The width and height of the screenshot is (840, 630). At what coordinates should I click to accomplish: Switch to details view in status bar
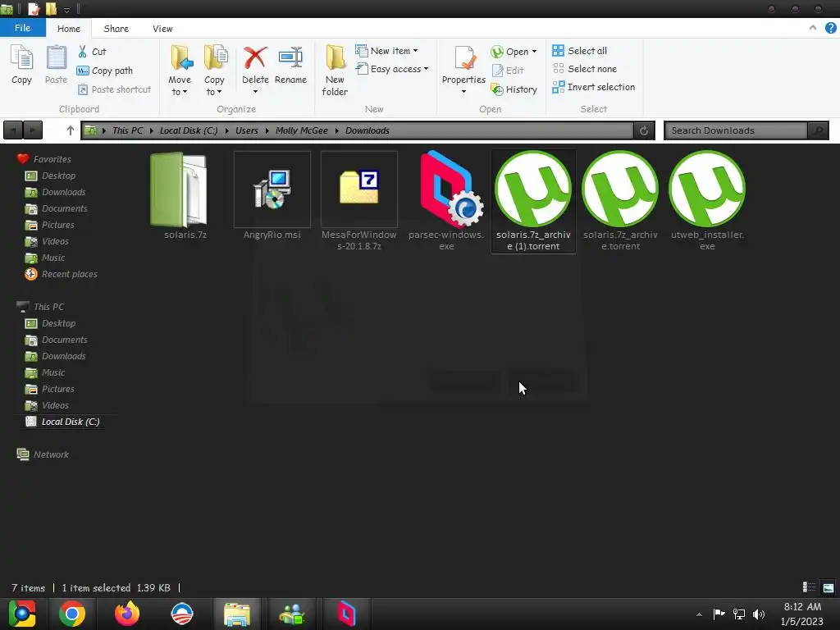point(809,587)
